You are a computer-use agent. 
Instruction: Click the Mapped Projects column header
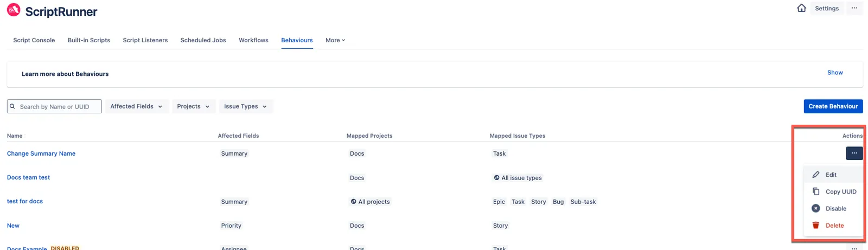click(x=369, y=136)
